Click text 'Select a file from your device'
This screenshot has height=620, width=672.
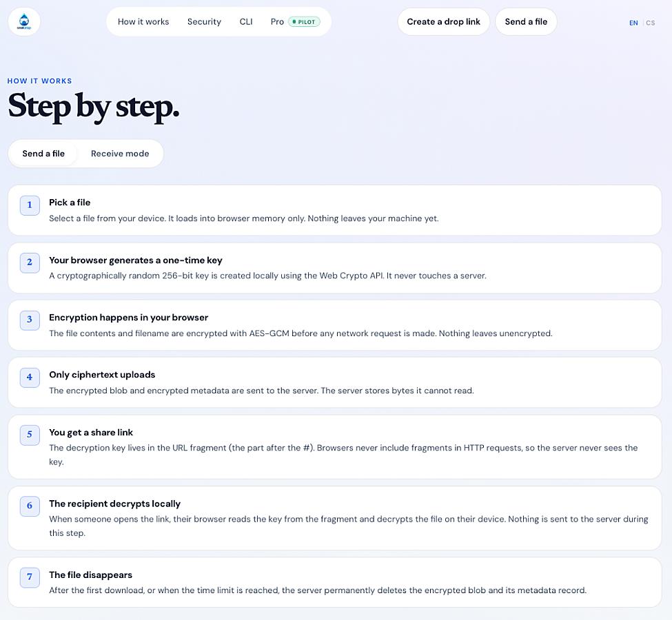(x=107, y=218)
